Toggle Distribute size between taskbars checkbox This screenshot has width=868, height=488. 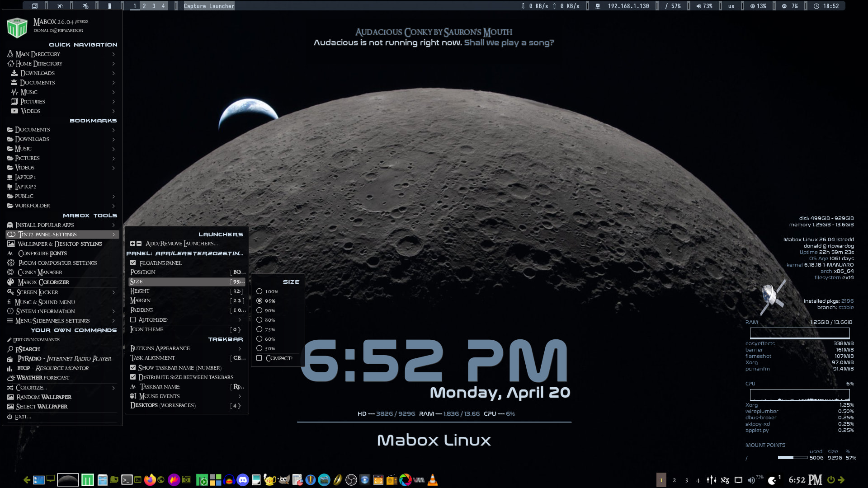point(133,377)
